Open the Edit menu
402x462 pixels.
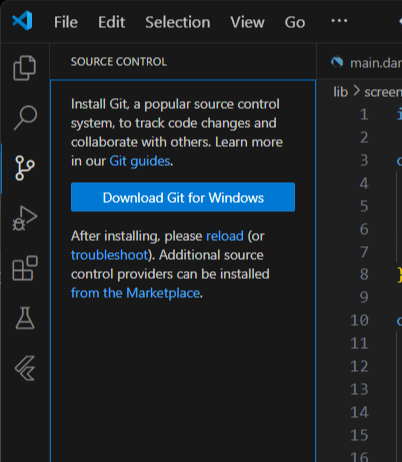tap(111, 22)
